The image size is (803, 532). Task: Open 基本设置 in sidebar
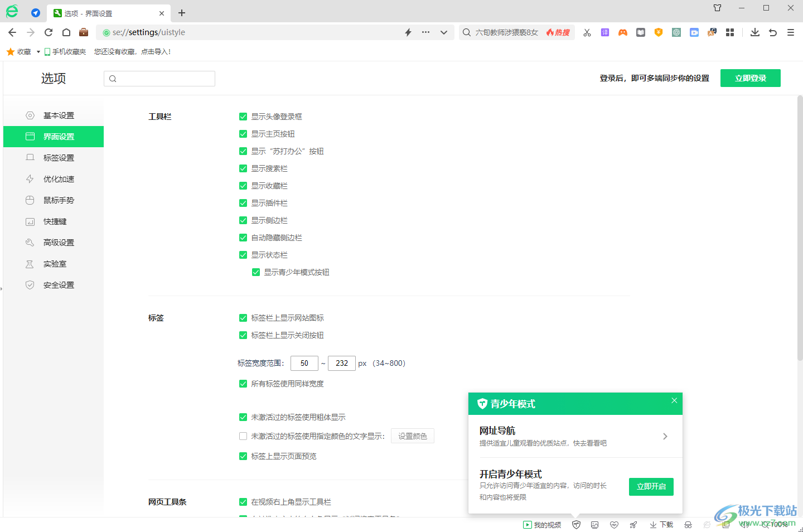[54, 115]
